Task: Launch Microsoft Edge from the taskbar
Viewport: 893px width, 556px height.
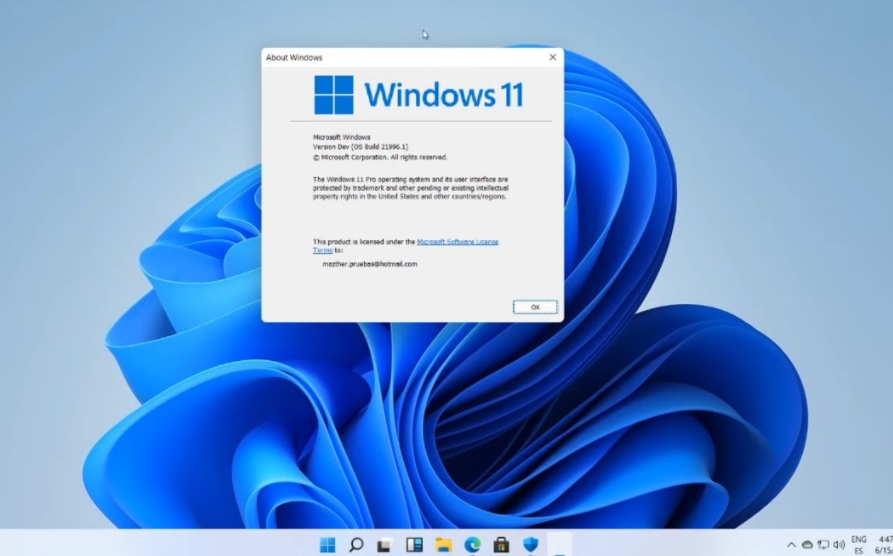Action: (x=472, y=545)
